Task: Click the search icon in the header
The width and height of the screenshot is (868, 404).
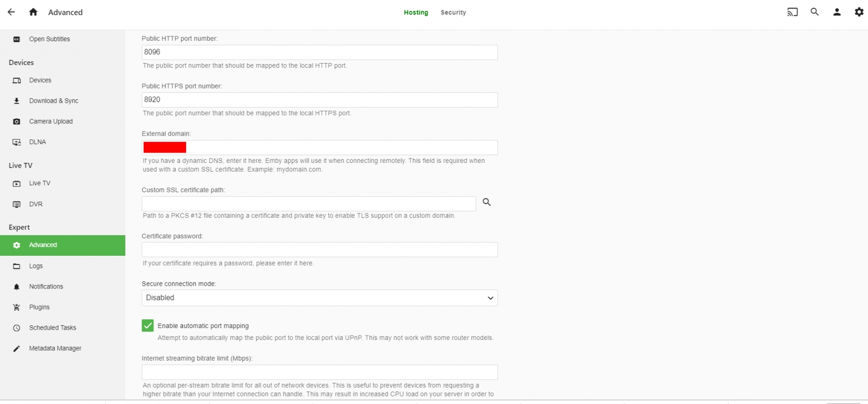Action: [814, 12]
